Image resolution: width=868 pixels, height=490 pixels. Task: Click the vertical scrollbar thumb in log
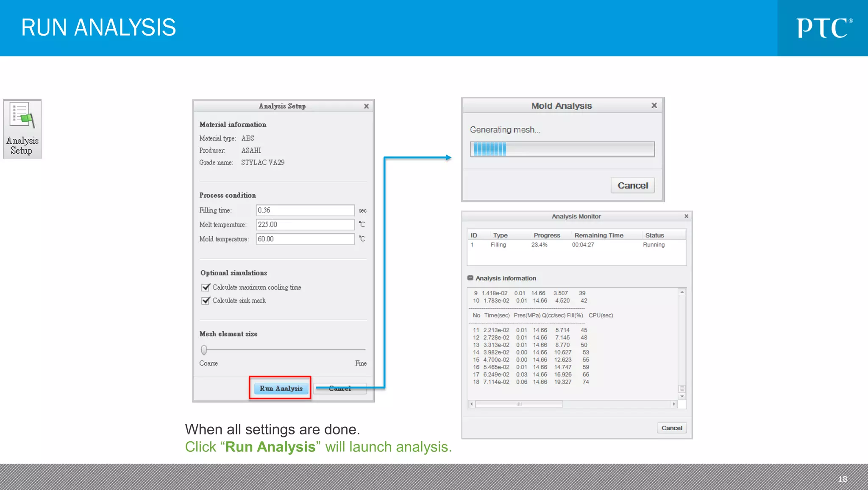coord(682,389)
